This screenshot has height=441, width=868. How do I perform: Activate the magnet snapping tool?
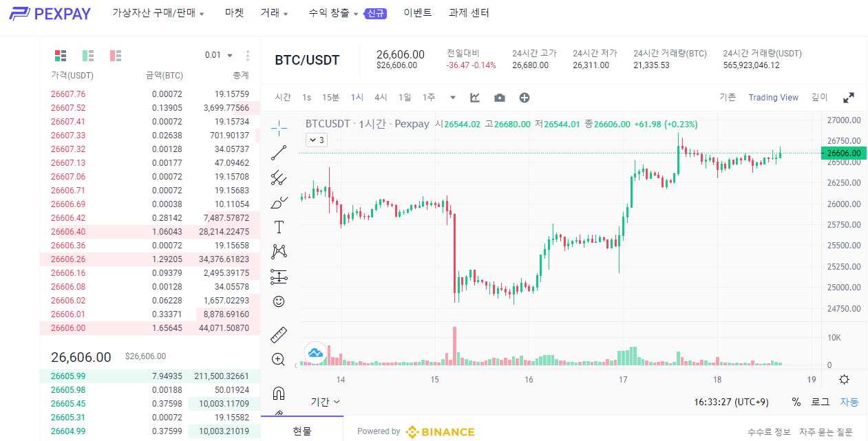coord(278,393)
